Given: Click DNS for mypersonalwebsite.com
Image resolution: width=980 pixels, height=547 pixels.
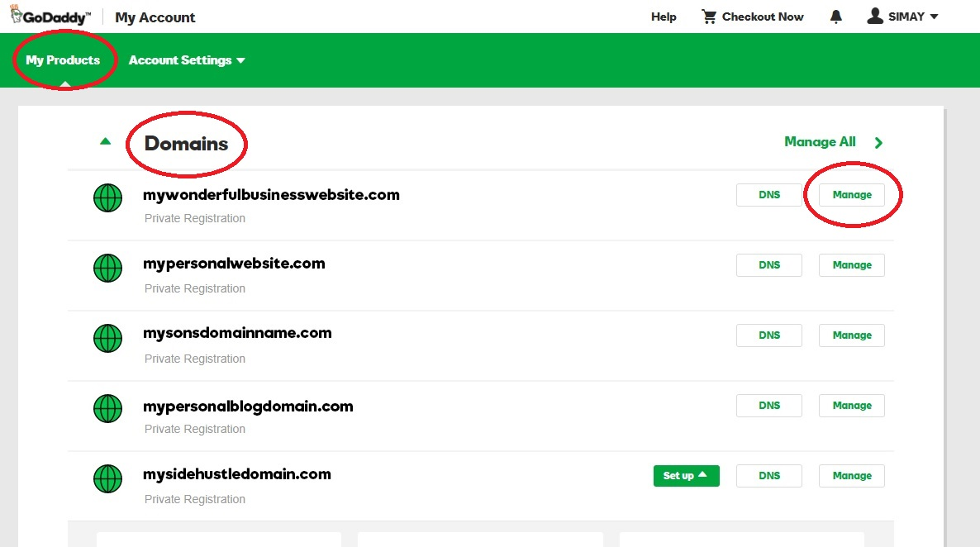Looking at the screenshot, I should 768,264.
